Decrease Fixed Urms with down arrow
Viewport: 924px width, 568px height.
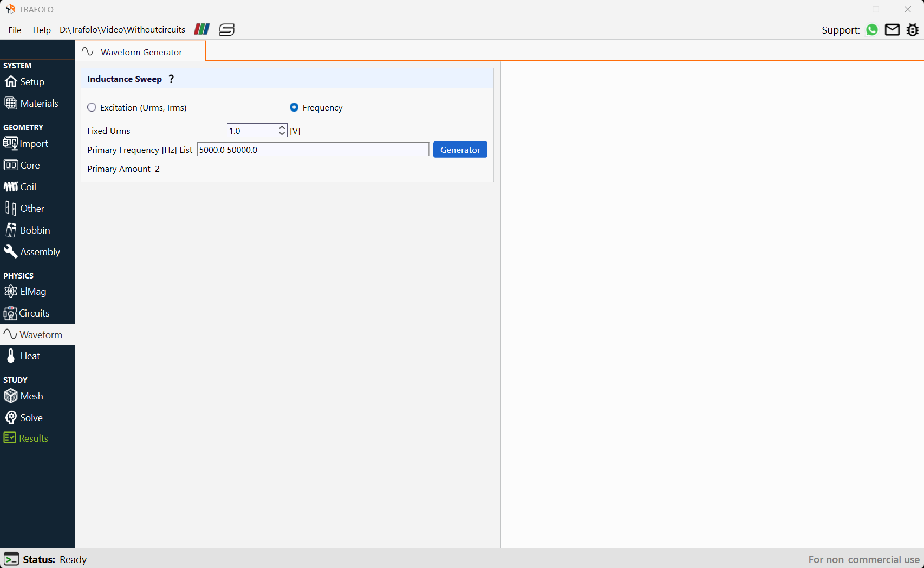point(282,133)
